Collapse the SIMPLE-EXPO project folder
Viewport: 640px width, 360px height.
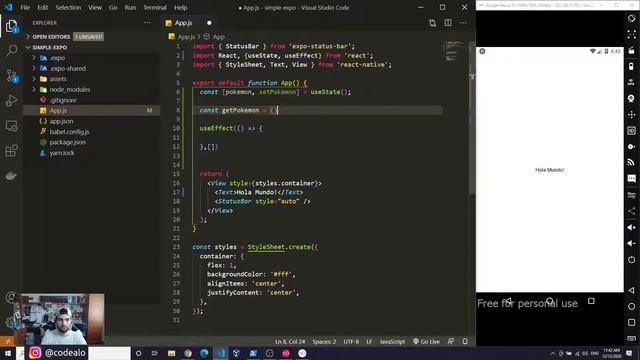coord(50,47)
